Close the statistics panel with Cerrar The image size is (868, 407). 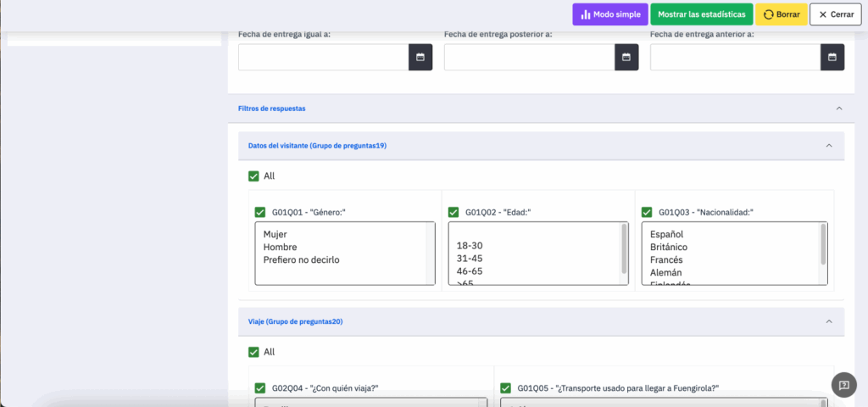tap(836, 14)
